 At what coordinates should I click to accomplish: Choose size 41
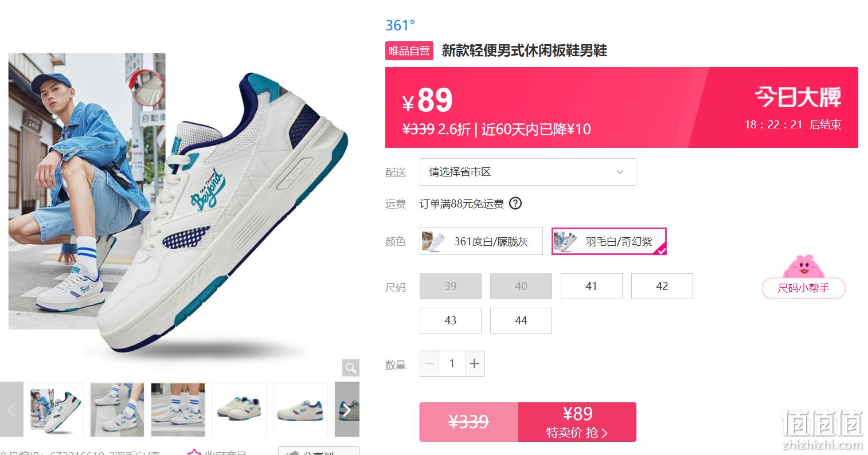pyautogui.click(x=591, y=286)
